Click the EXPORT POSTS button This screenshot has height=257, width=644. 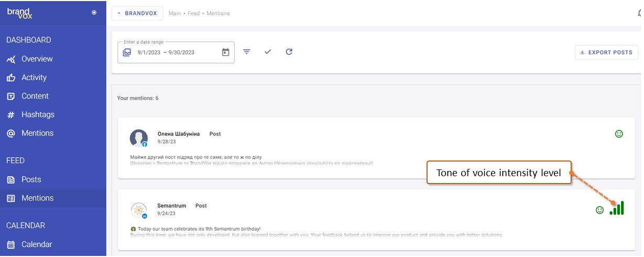607,52
